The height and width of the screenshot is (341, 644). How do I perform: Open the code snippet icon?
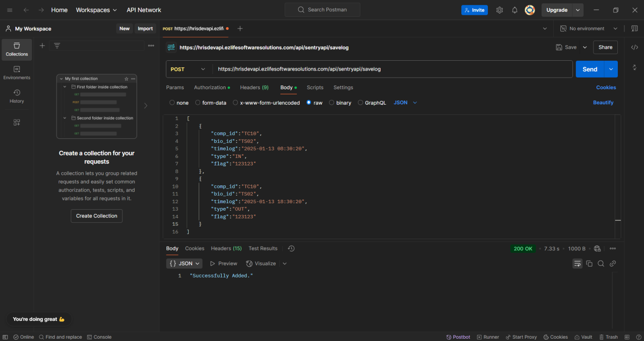point(635,47)
